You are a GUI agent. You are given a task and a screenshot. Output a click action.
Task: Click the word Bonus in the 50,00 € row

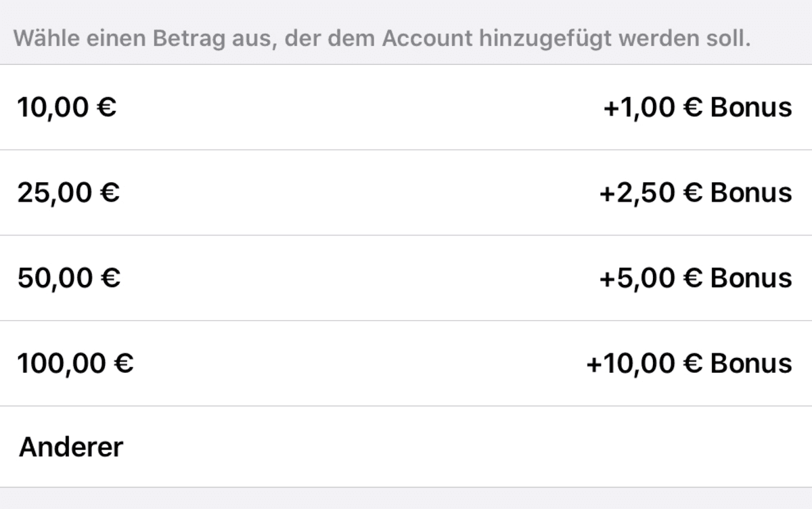[751, 278]
